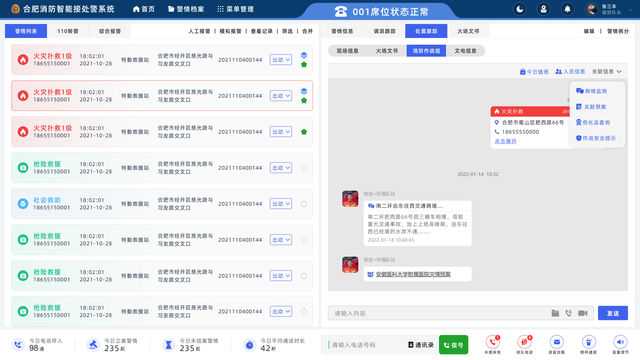640x360 pixels.
Task: Toggle dark mode with the moon icon
Action: [x=520, y=9]
